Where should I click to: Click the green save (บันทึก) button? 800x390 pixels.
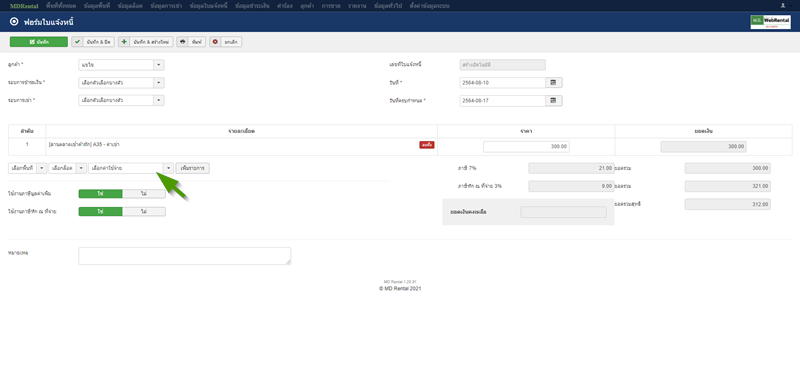pyautogui.click(x=39, y=42)
